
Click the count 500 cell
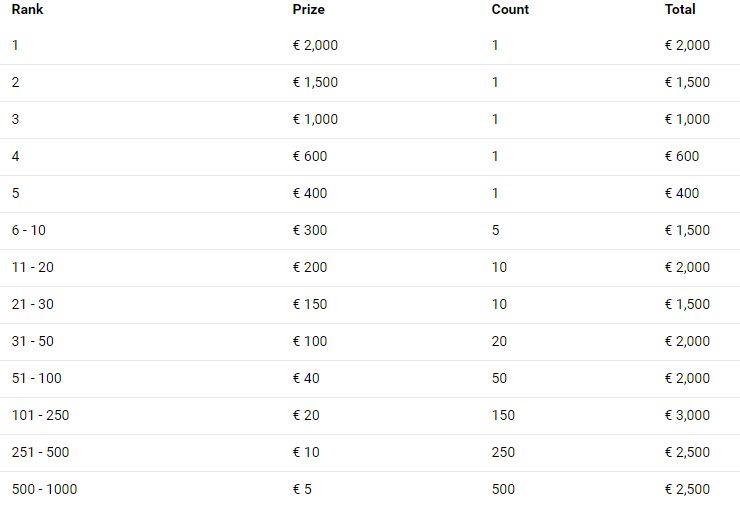(503, 489)
